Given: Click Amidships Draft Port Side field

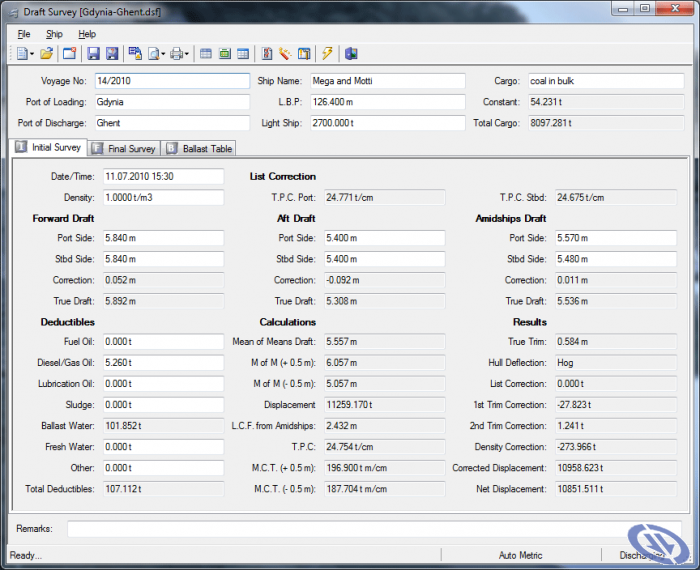Looking at the screenshot, I should (x=616, y=238).
